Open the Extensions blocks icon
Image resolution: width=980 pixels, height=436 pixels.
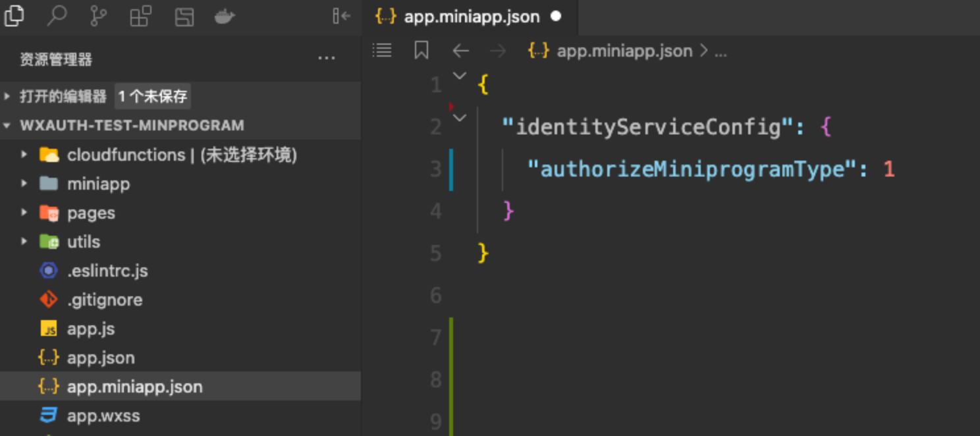tap(140, 16)
